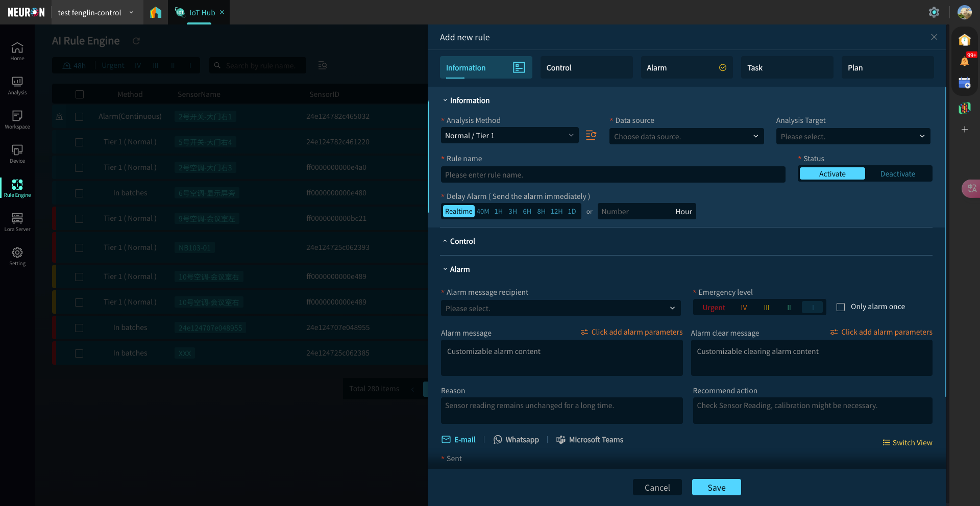Image resolution: width=980 pixels, height=506 pixels.
Task: Open the Choose data source dropdown
Action: tap(686, 136)
